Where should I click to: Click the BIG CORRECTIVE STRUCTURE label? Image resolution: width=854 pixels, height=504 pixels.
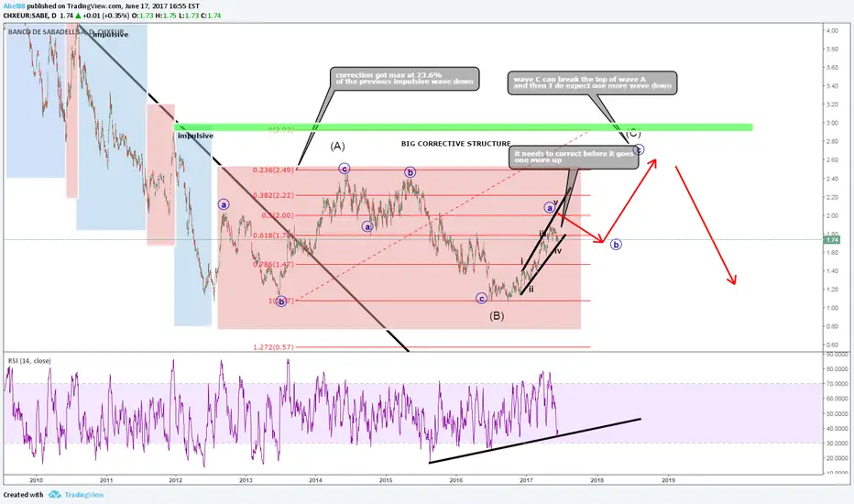(x=456, y=144)
